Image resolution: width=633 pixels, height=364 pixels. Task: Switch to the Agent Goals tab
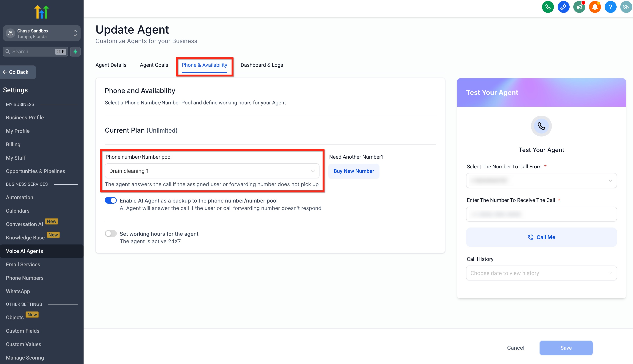point(154,65)
